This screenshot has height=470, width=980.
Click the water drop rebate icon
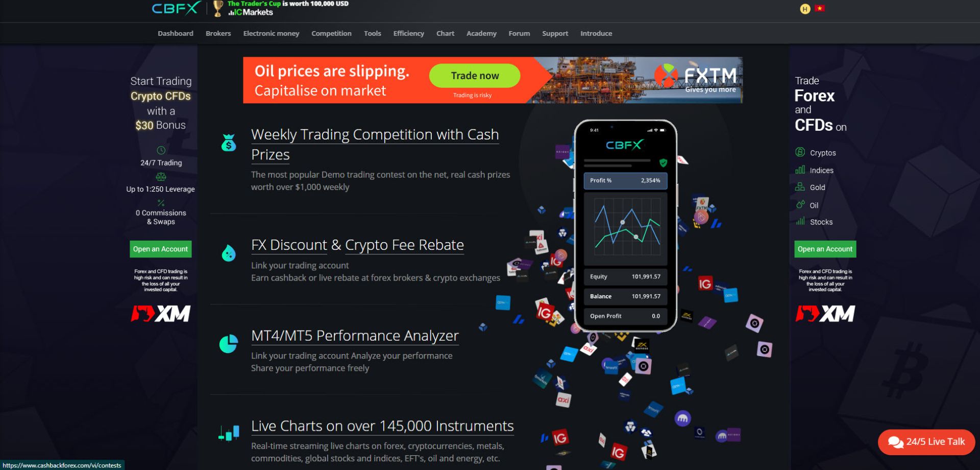[229, 253]
